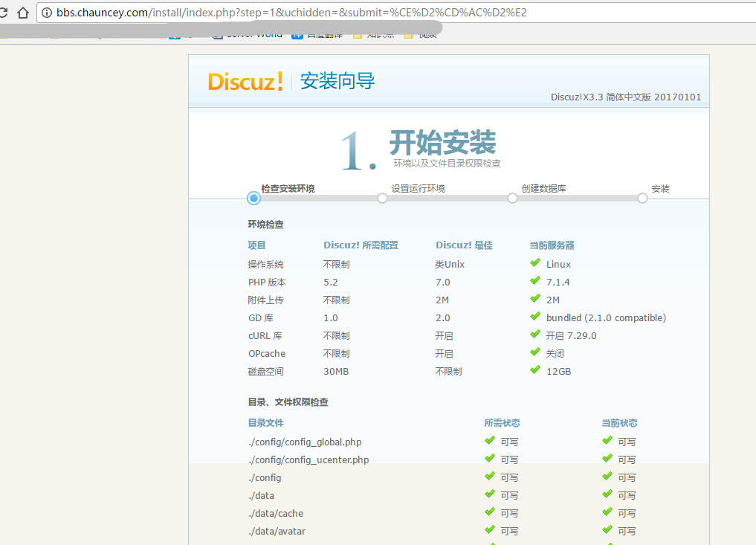
Task: Click the current-state check for ./data/avatar
Action: pos(607,529)
